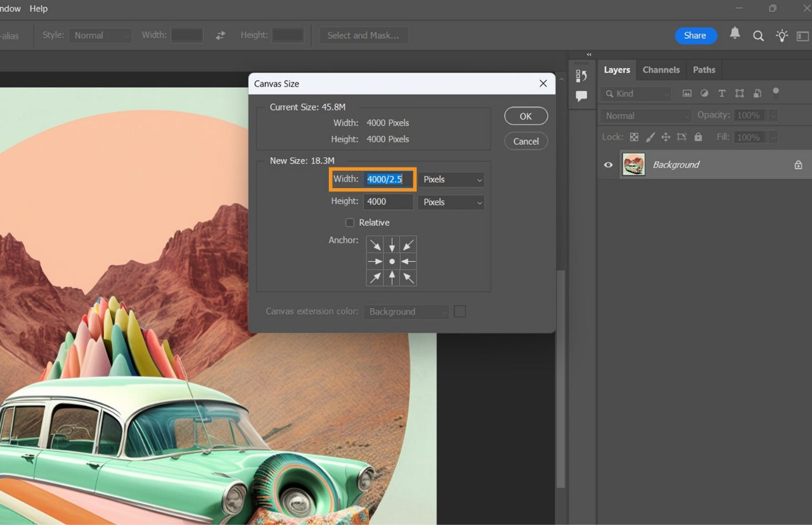Click the notification bell icon
The image size is (812, 525).
click(735, 36)
